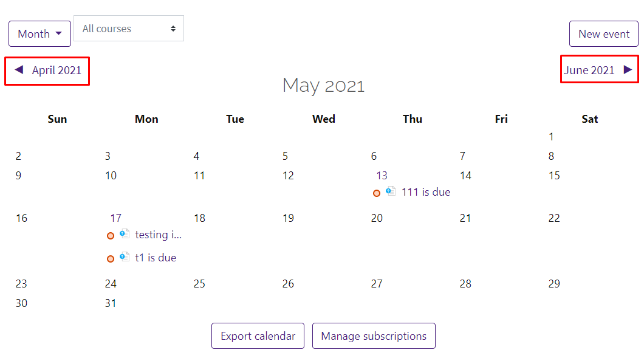Viewport: 644px width, 358px height.
Task: Click the orange circle beside 111 is due
Action: click(x=377, y=193)
